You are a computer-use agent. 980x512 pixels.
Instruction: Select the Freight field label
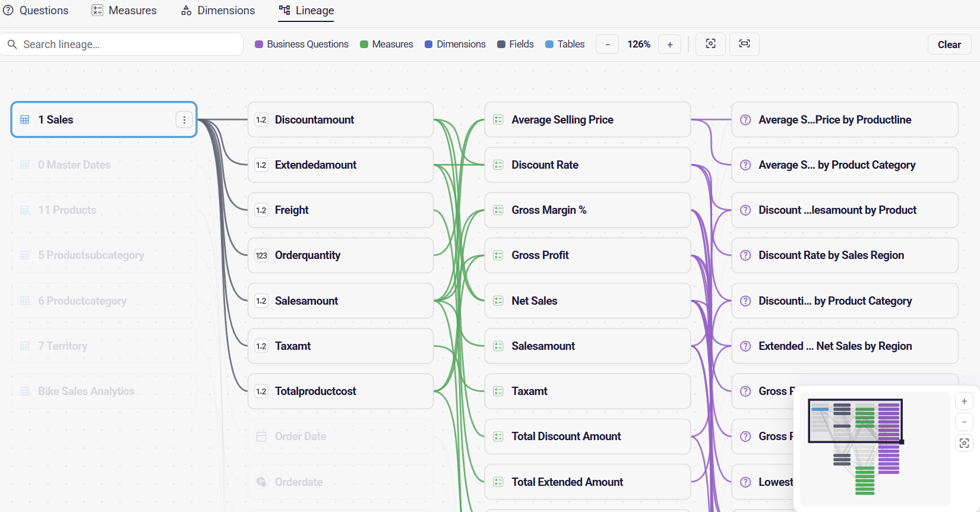pyautogui.click(x=292, y=210)
